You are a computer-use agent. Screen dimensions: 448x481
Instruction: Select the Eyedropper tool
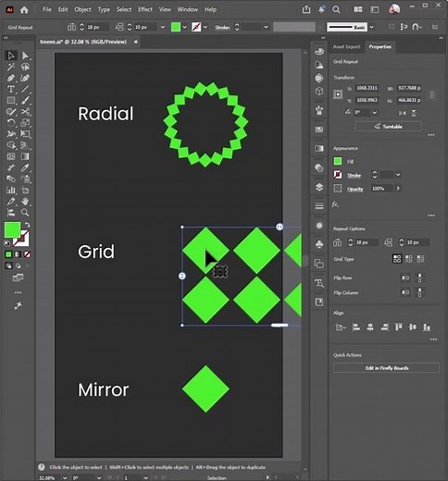(x=25, y=167)
